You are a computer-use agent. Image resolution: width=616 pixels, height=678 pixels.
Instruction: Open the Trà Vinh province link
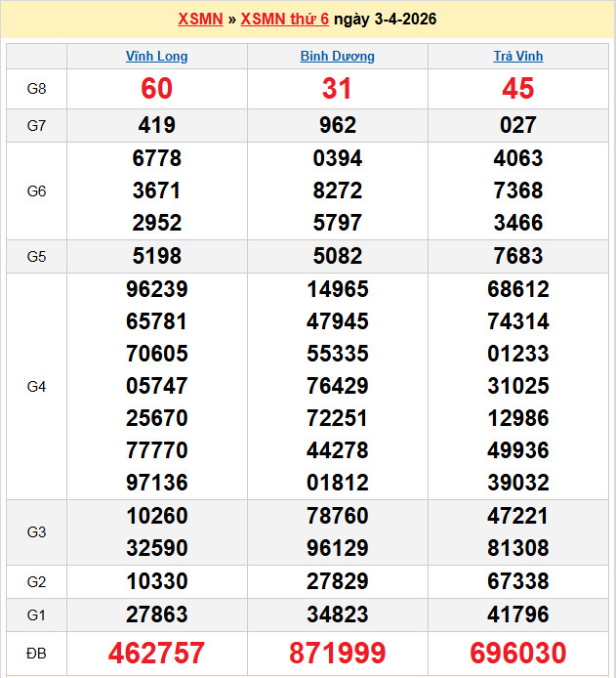(517, 57)
